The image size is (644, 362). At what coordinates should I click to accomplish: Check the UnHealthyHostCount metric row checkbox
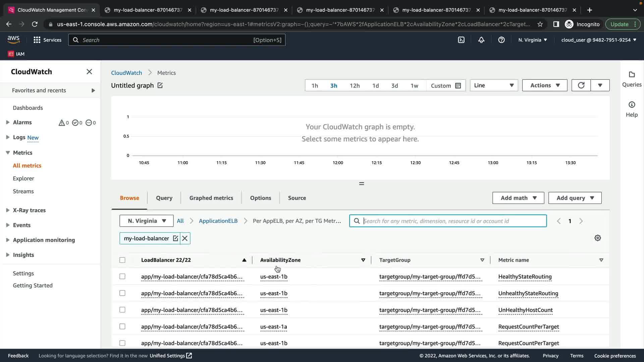(x=122, y=310)
